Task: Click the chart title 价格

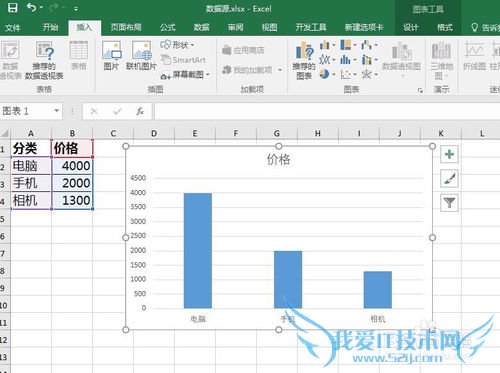Action: [x=279, y=159]
